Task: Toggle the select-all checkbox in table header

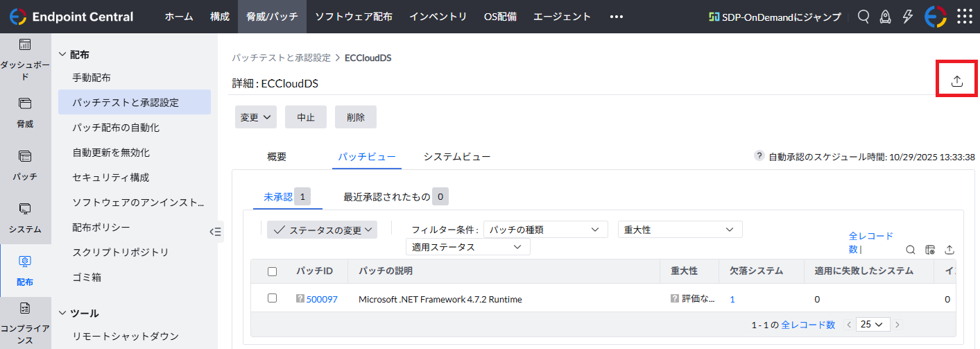Action: 272,271
